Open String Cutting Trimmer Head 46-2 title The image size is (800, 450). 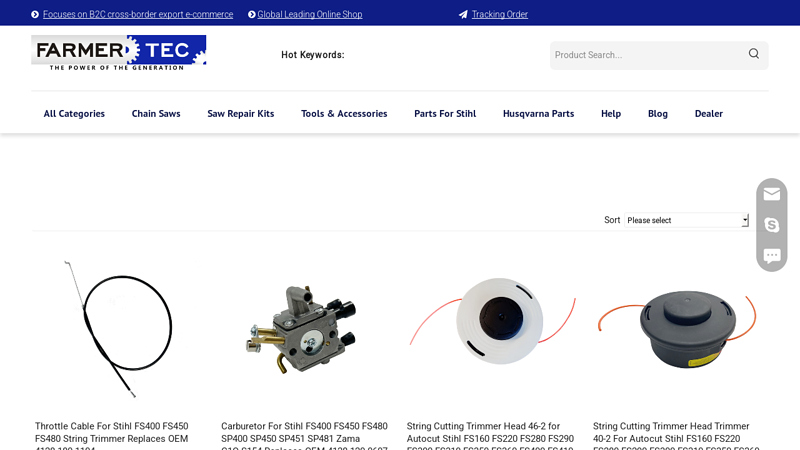[x=490, y=436]
